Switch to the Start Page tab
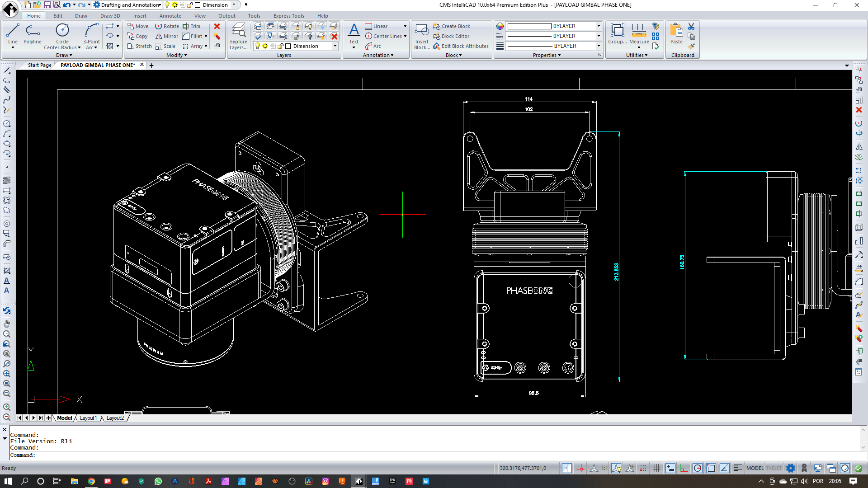The width and height of the screenshot is (868, 488). (x=40, y=65)
